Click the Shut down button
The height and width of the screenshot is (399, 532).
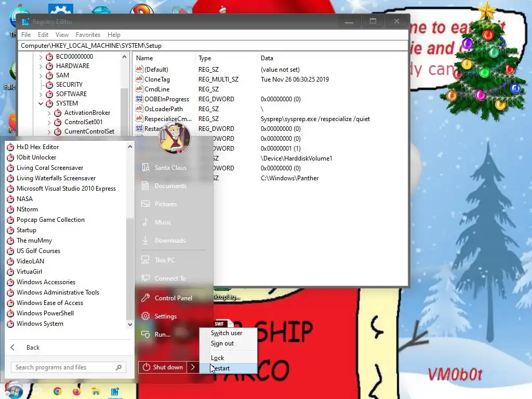click(x=163, y=367)
